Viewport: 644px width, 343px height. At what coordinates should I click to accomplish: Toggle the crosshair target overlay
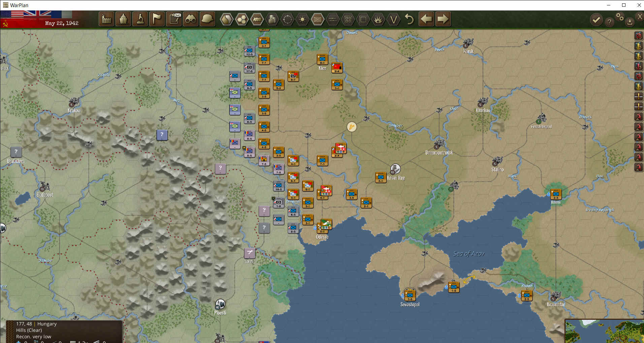pos(287,19)
